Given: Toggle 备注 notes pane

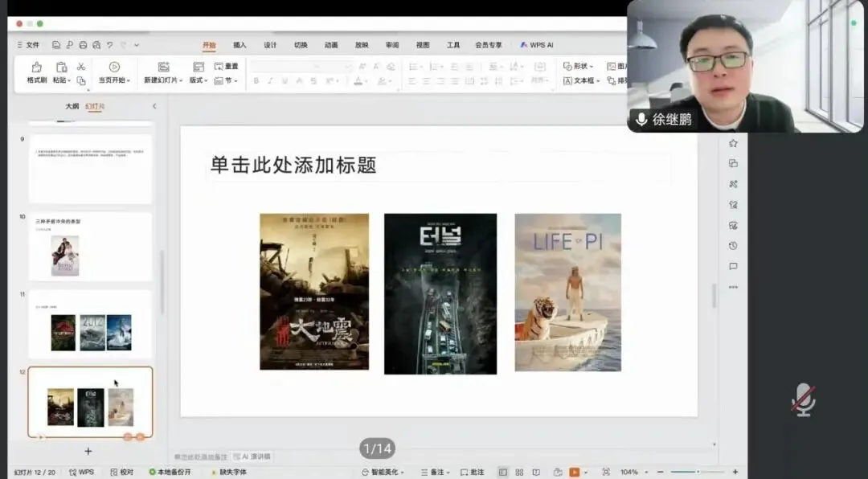Looking at the screenshot, I should [435, 473].
